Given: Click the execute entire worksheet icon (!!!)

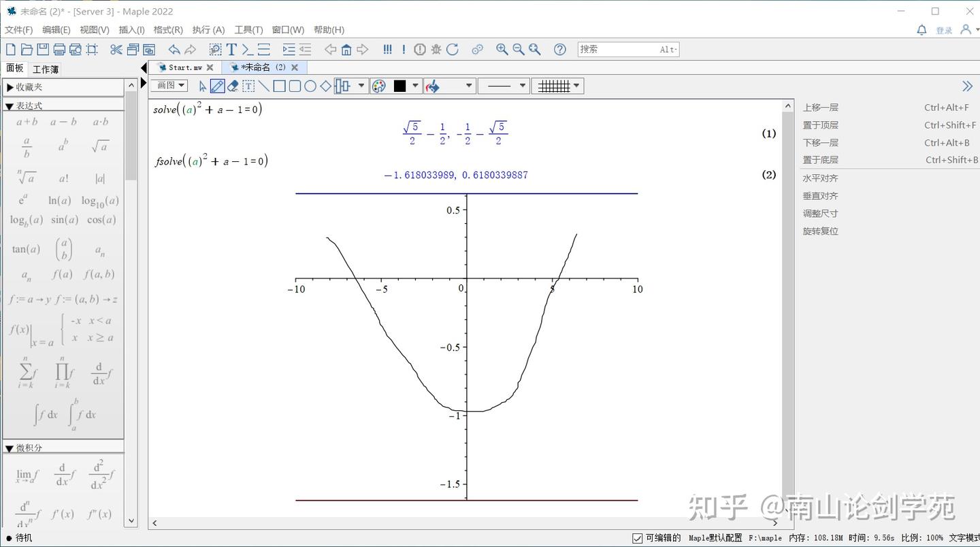Looking at the screenshot, I should (x=387, y=49).
